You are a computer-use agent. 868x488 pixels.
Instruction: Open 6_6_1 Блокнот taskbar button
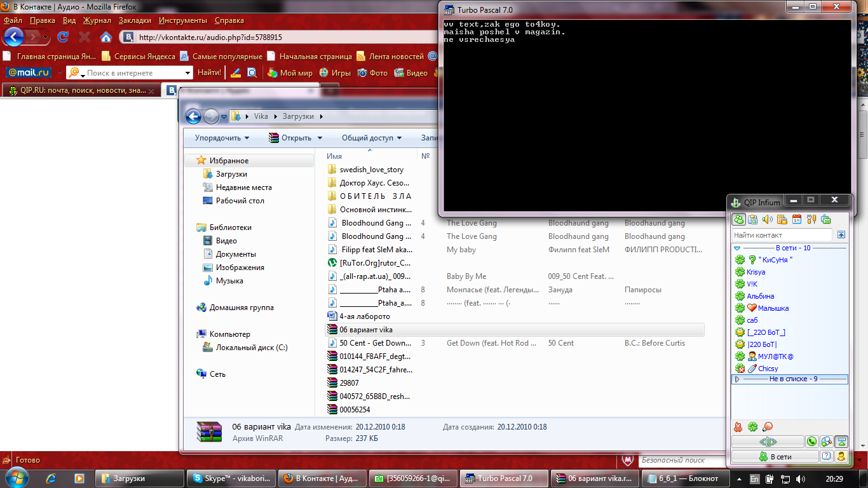tap(685, 478)
